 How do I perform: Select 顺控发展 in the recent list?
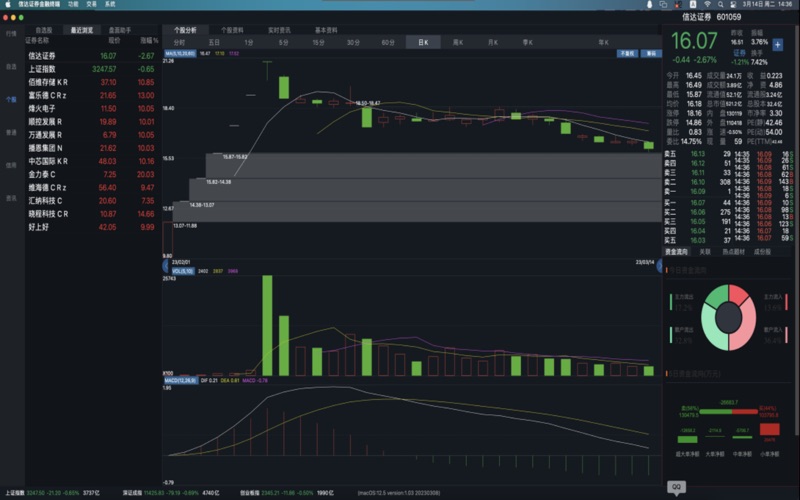(x=93, y=122)
